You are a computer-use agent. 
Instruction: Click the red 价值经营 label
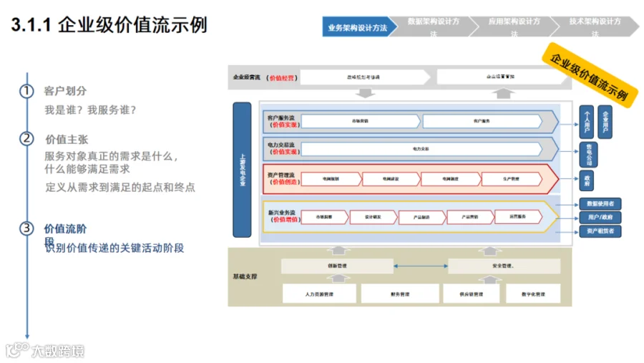pyautogui.click(x=281, y=78)
